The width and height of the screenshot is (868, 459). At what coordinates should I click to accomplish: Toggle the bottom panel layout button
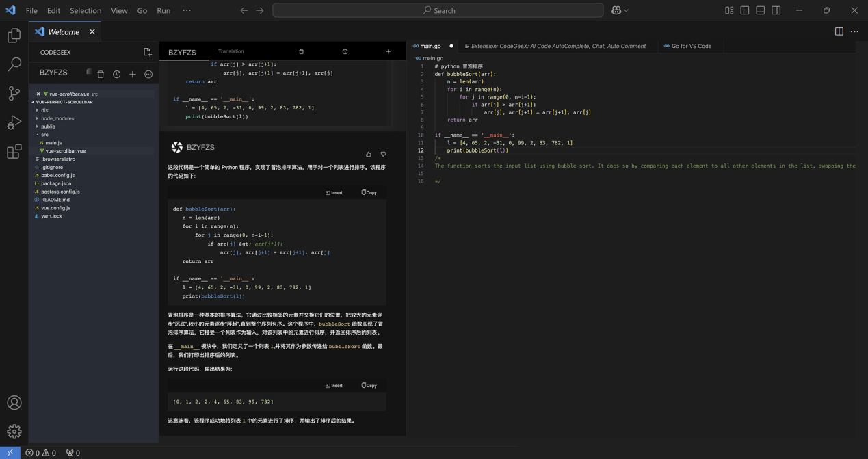point(761,10)
